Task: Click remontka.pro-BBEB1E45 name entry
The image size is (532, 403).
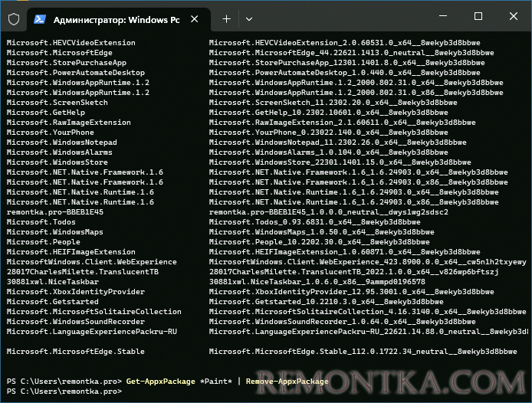Action: (x=55, y=212)
